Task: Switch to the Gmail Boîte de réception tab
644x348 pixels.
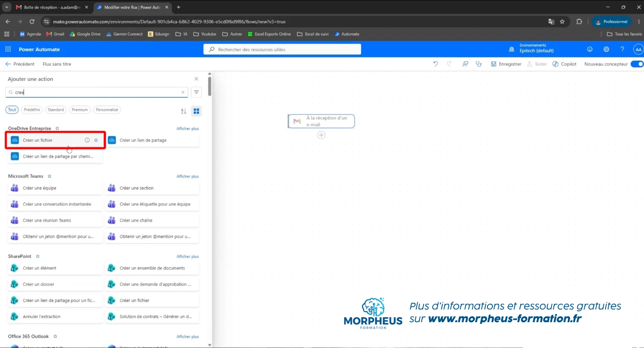Action: [51, 7]
